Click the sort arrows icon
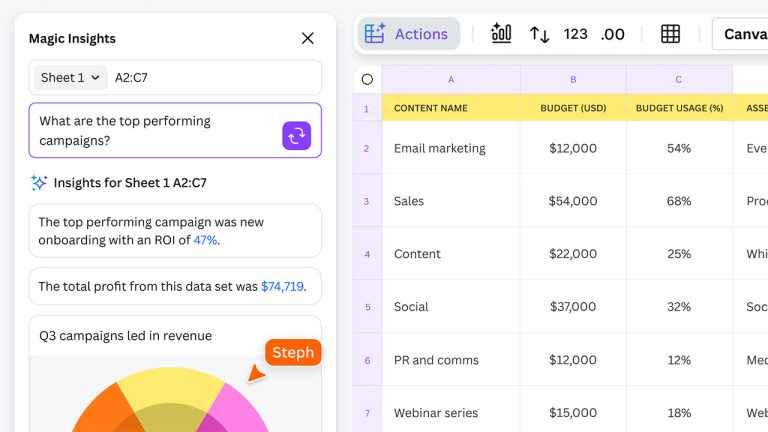768x432 pixels. pos(539,34)
